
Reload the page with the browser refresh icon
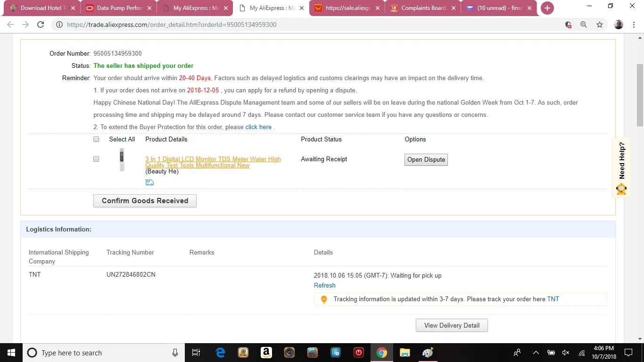[x=41, y=25]
